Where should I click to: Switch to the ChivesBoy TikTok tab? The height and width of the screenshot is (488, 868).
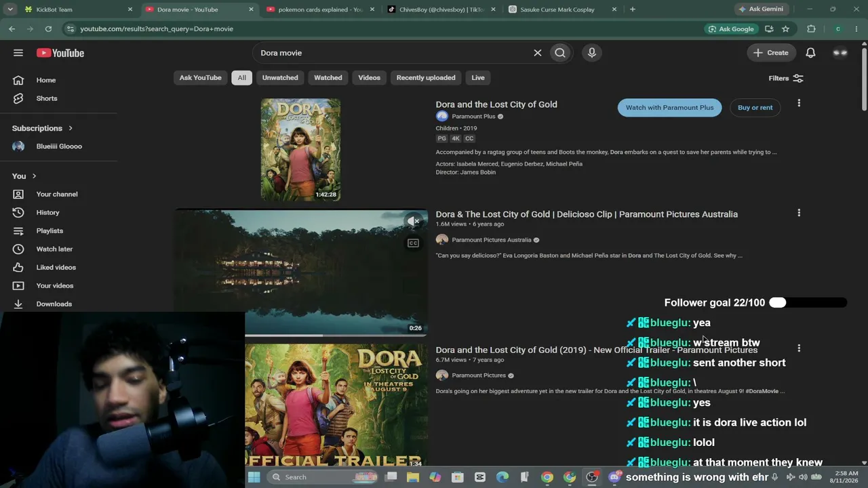(x=441, y=9)
